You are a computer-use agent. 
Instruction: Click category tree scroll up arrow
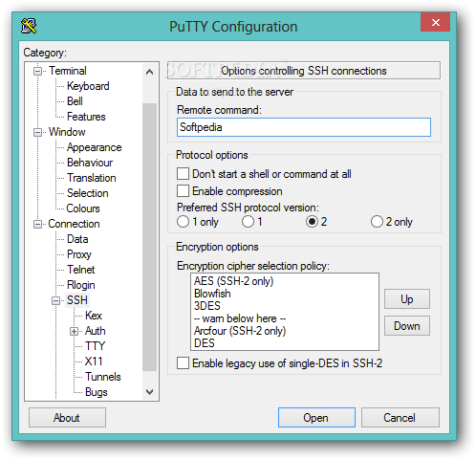pyautogui.click(x=149, y=72)
